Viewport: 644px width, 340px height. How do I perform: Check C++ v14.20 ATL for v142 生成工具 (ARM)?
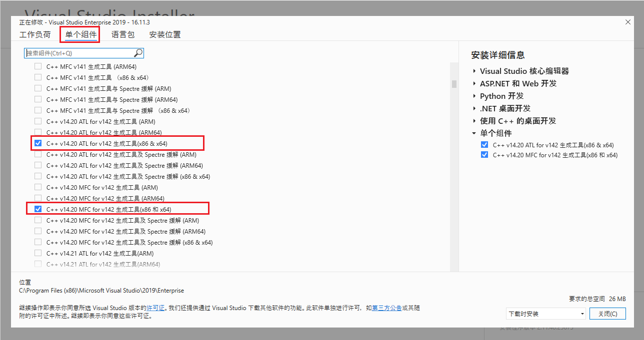[x=38, y=121]
